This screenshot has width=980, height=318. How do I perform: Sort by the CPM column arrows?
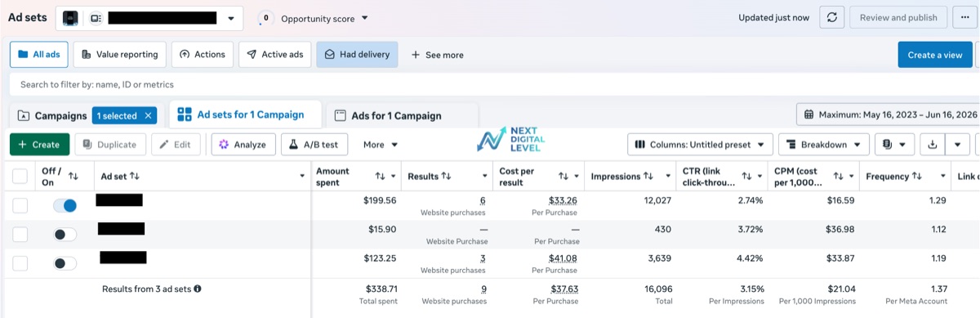point(838,176)
